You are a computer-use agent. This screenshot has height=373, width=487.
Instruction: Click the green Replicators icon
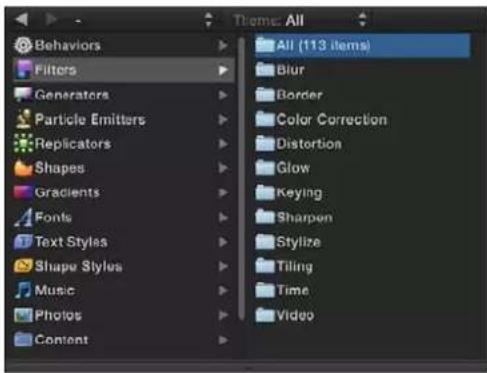(x=23, y=144)
